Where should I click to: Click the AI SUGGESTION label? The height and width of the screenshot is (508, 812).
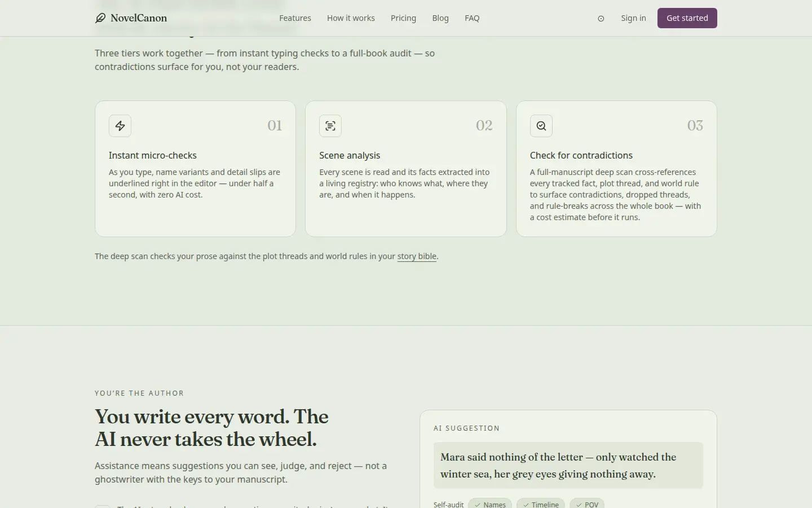click(x=467, y=428)
